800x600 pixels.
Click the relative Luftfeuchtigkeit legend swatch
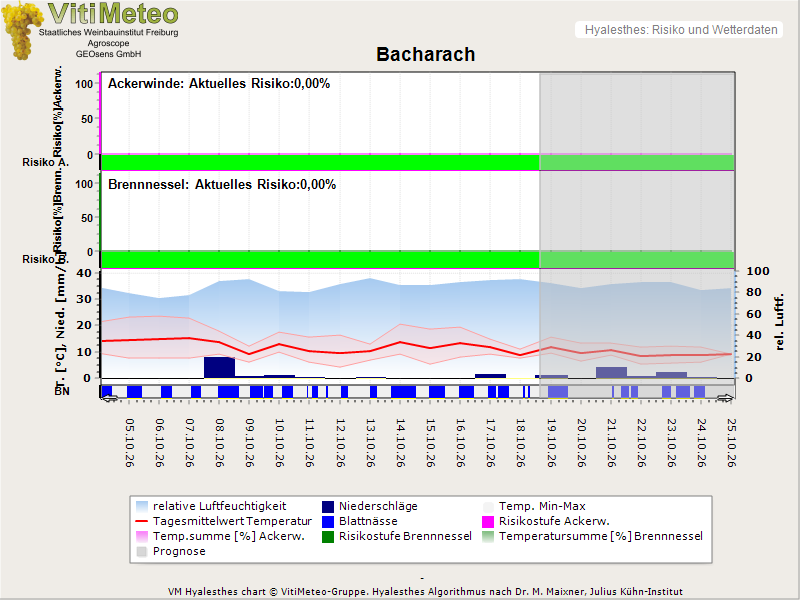[142, 507]
